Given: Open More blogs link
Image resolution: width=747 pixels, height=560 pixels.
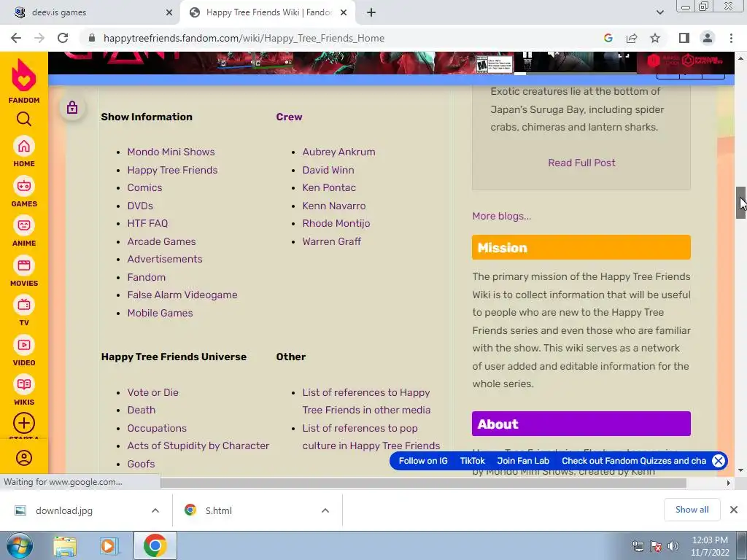Looking at the screenshot, I should [x=502, y=216].
